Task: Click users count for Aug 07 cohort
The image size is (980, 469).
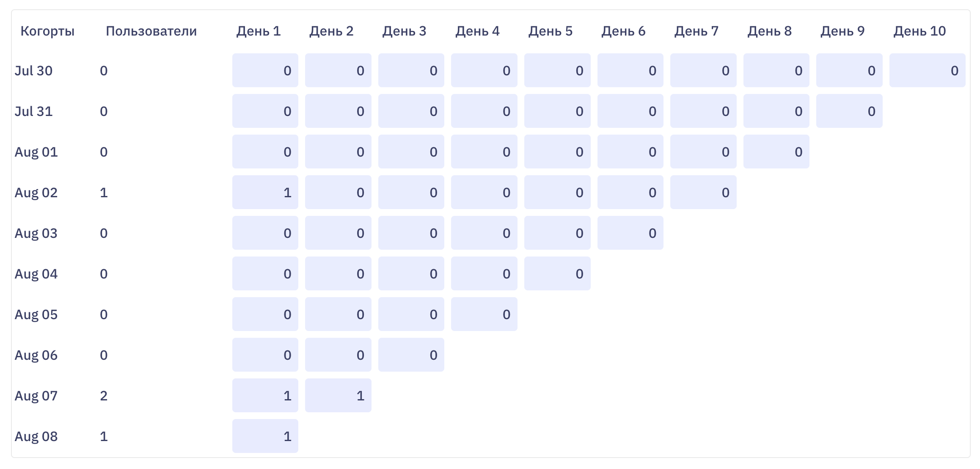Action: [x=104, y=396]
